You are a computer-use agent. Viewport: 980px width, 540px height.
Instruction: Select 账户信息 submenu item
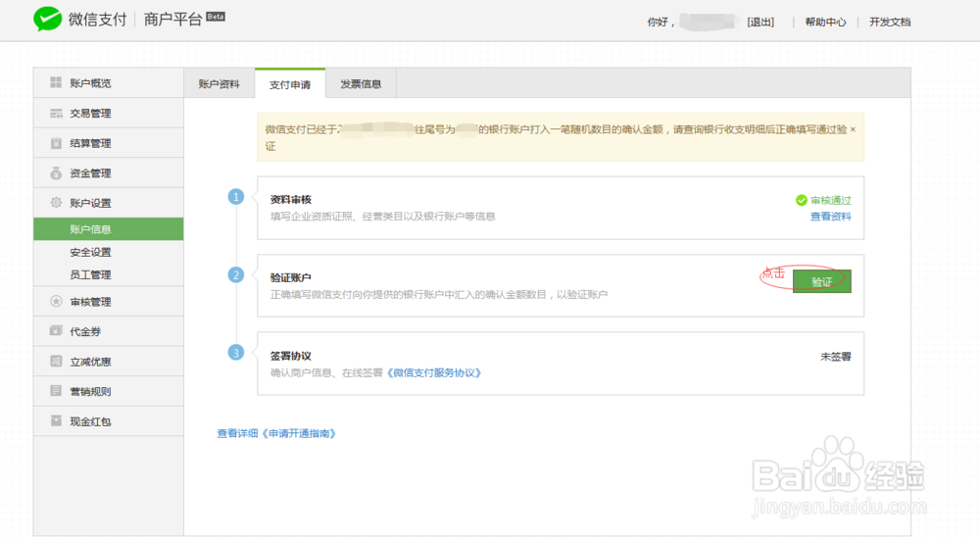pyautogui.click(x=108, y=229)
